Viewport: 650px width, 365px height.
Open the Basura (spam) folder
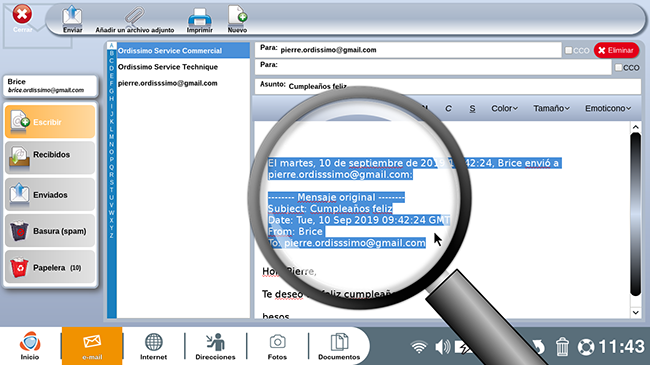tap(50, 231)
